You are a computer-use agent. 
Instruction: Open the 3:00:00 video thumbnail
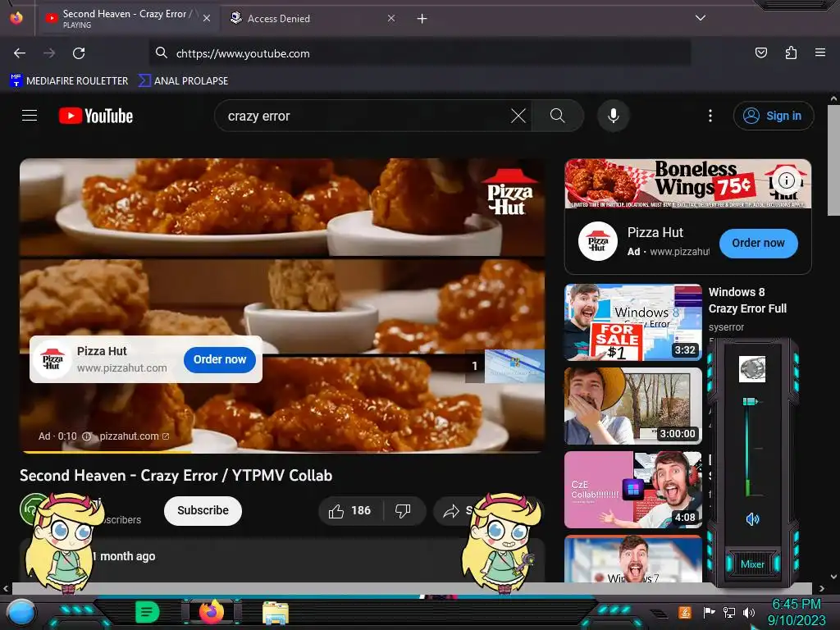[632, 405]
